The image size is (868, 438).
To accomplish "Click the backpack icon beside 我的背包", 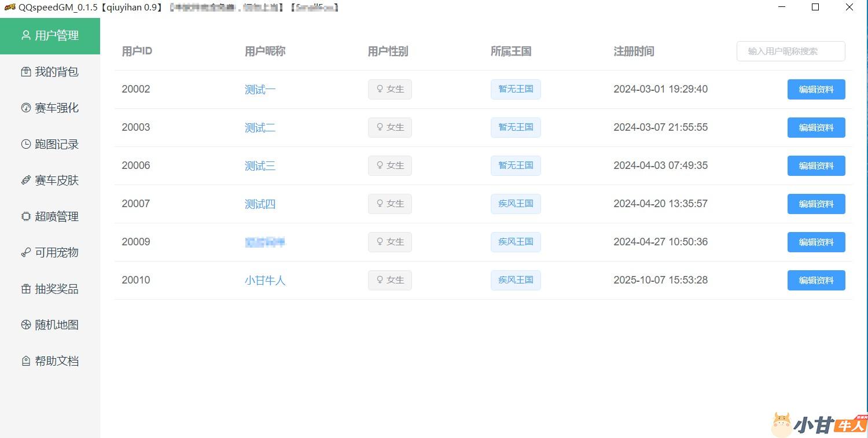I will (x=25, y=72).
